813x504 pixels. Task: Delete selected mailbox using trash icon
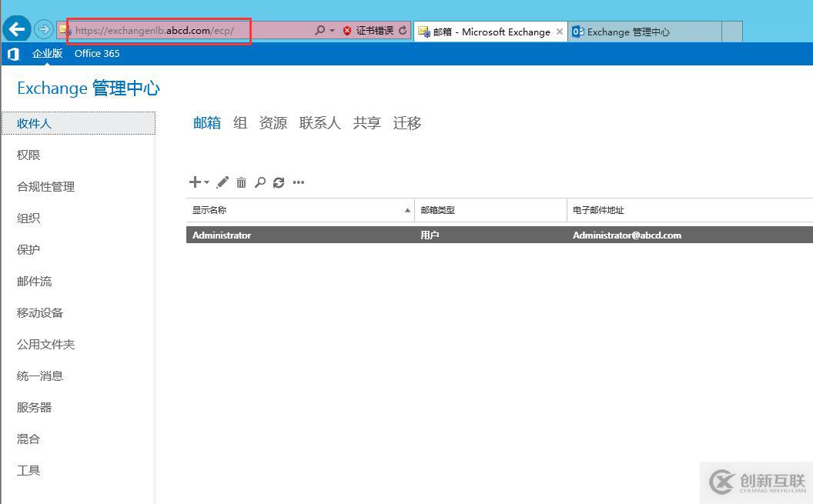(241, 182)
